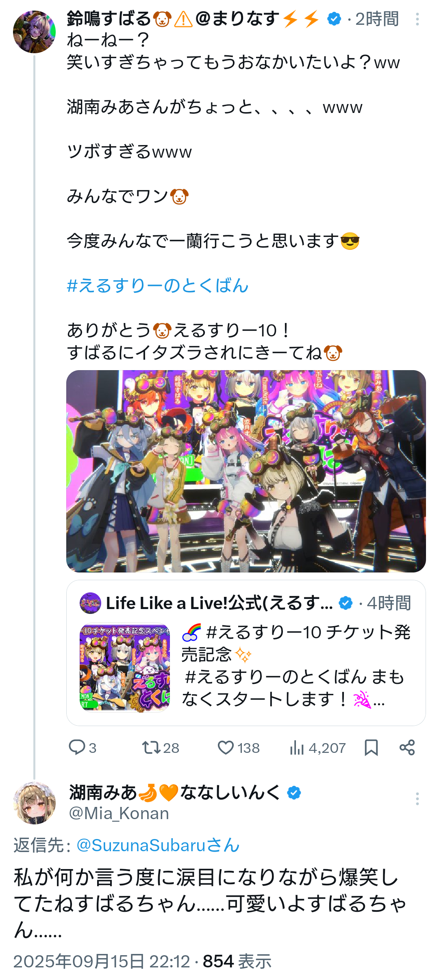Bookmark the tweet with the bookmark icon

pyautogui.click(x=371, y=748)
